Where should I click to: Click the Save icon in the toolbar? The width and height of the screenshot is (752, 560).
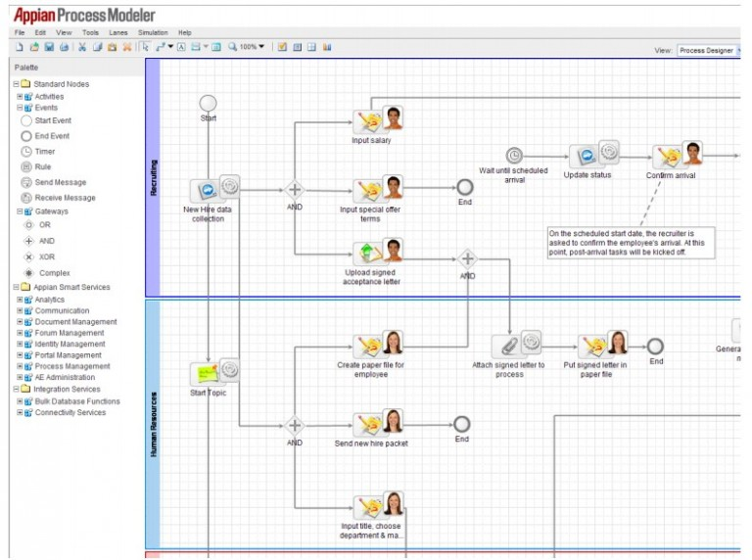[x=49, y=46]
